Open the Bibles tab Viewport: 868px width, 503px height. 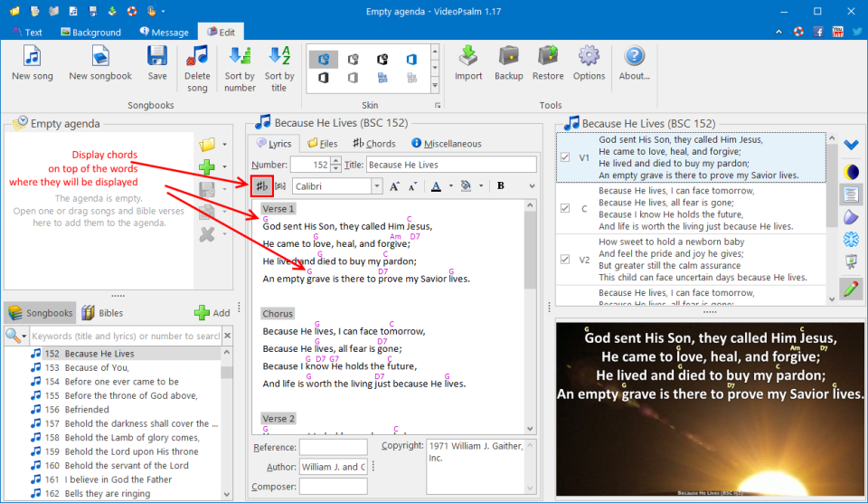point(102,313)
